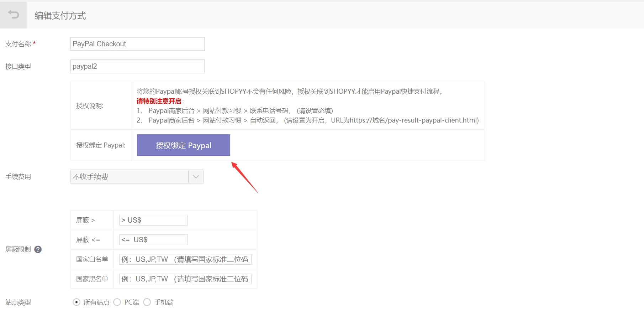Click the 屏蔽 > US$ amount field
The height and width of the screenshot is (311, 644).
coord(153,220)
